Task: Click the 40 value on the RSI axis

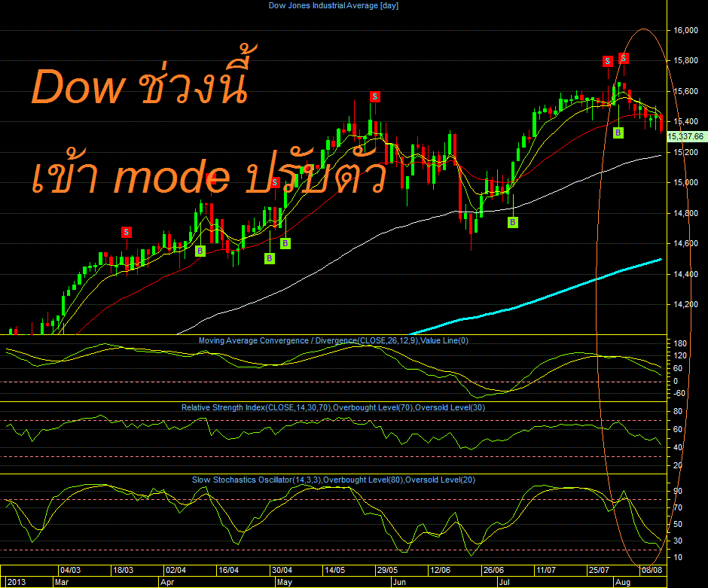Action: pyautogui.click(x=678, y=447)
